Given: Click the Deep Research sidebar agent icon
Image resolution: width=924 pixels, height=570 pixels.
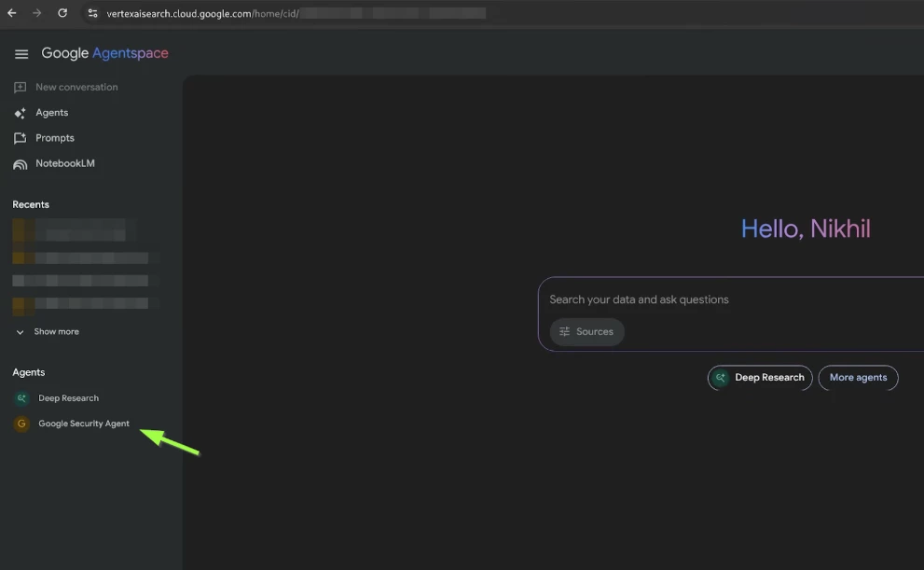Looking at the screenshot, I should 21,398.
